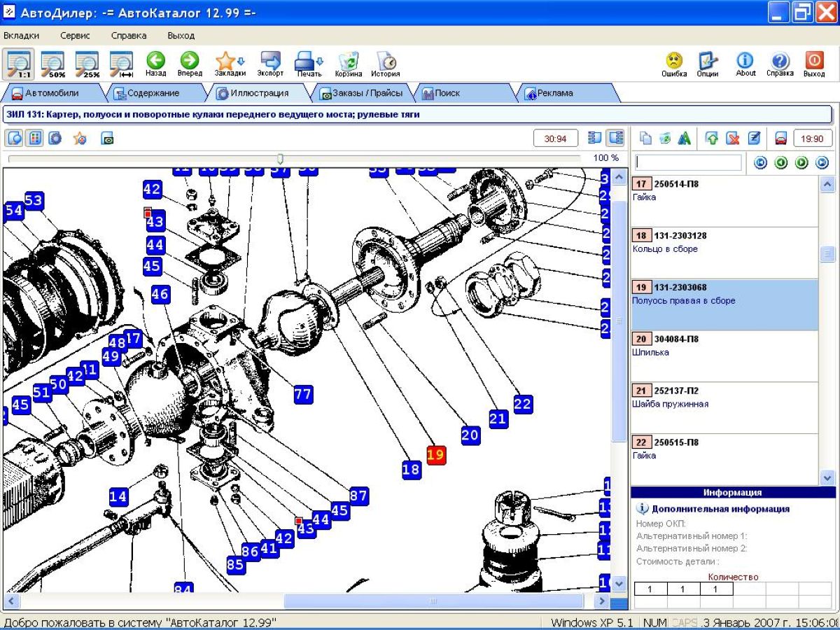840x630 pixels.
Task: Jump to the last record with the blue arrow
Action: click(822, 162)
